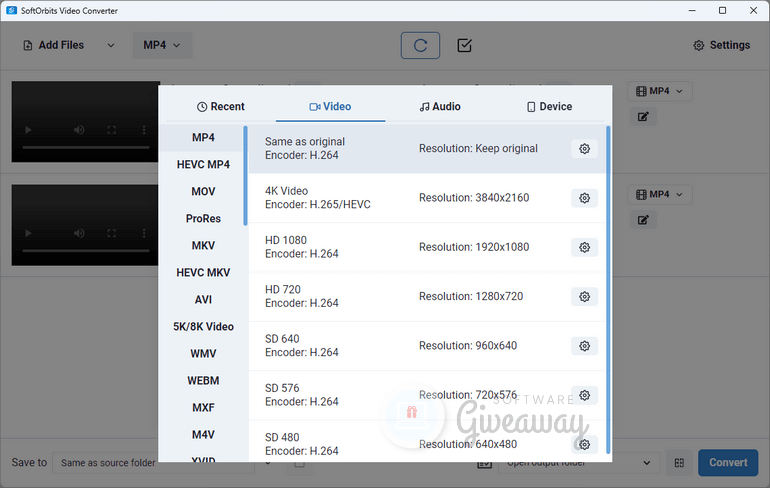Click the refresh/reset circular arrow button
This screenshot has height=488, width=770.
click(420, 46)
